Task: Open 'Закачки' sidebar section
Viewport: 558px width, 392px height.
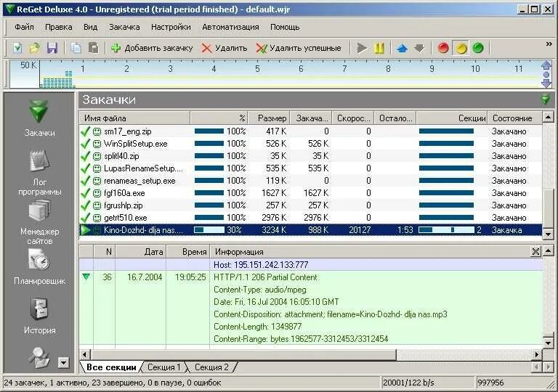Action: click(39, 119)
